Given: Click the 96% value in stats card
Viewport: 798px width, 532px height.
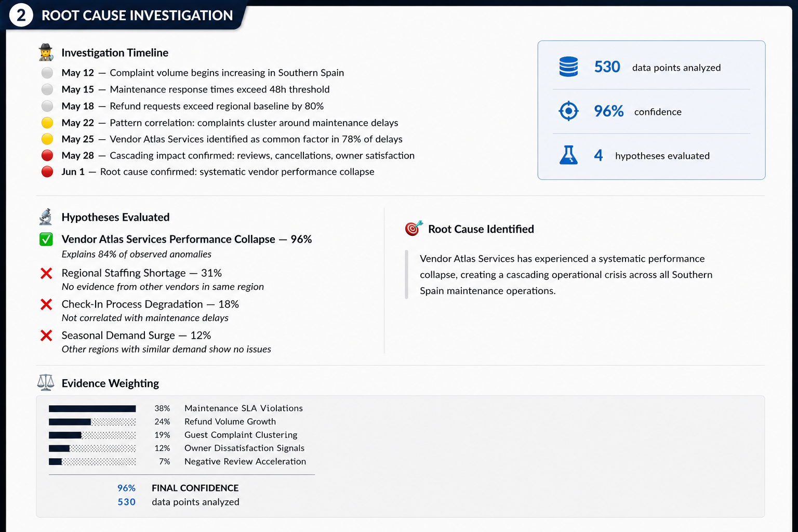Looking at the screenshot, I should (x=609, y=111).
